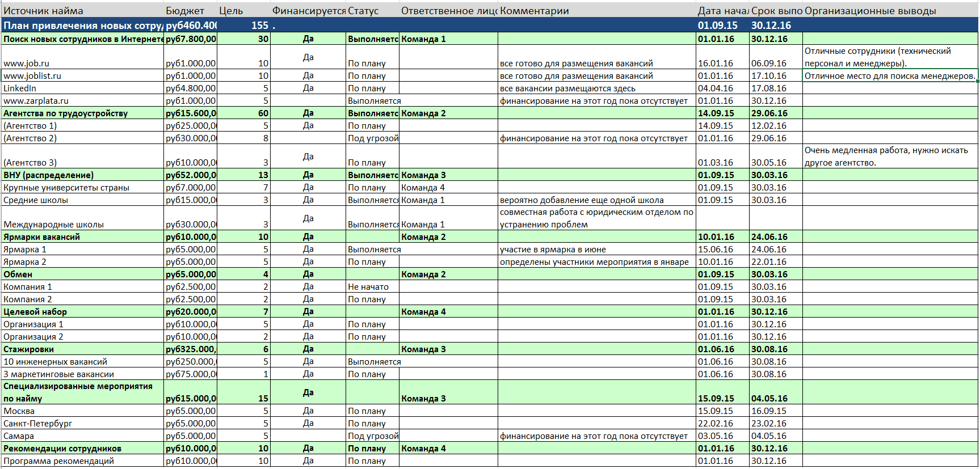Select the 'Организационные выводы' header cell
The height and width of the screenshot is (469, 980).
[890, 11]
